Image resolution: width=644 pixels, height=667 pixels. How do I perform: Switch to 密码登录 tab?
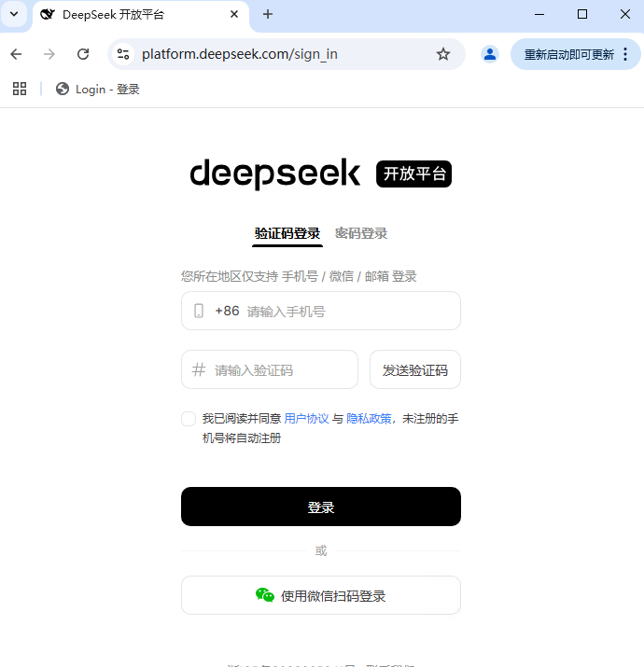[x=361, y=233]
